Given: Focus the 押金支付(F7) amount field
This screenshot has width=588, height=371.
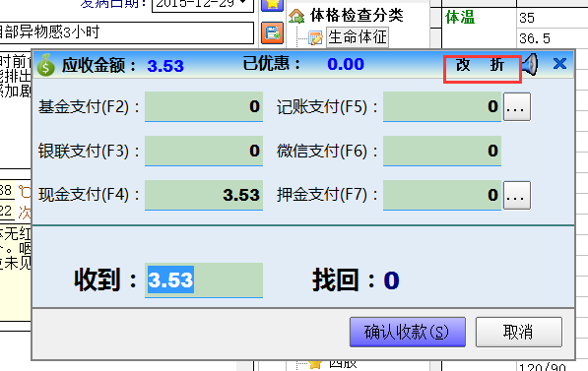Looking at the screenshot, I should [442, 195].
